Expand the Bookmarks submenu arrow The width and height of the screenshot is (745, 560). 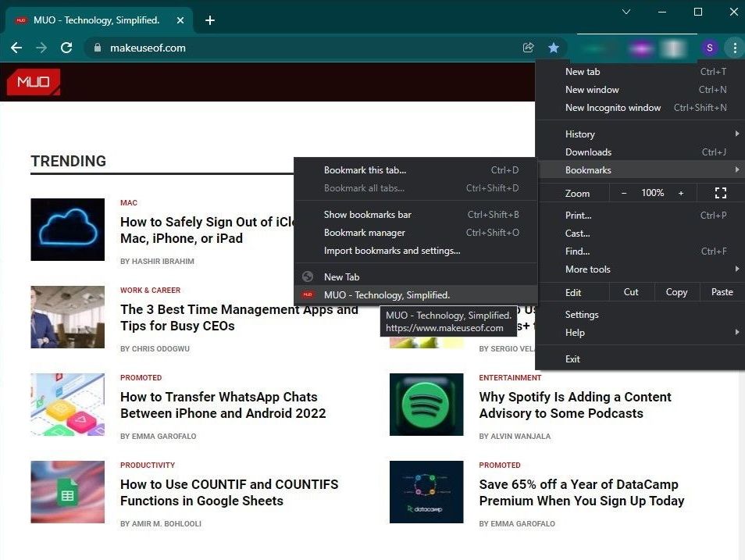coord(737,169)
